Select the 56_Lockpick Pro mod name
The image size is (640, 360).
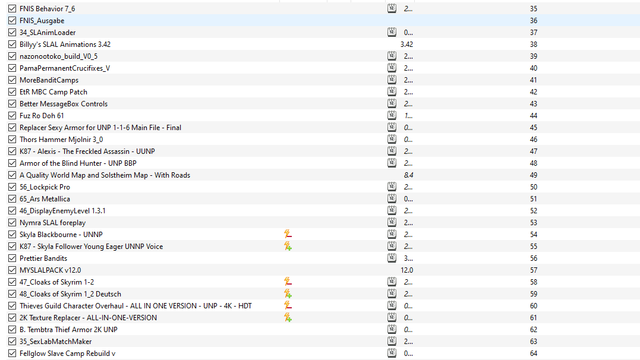44,187
